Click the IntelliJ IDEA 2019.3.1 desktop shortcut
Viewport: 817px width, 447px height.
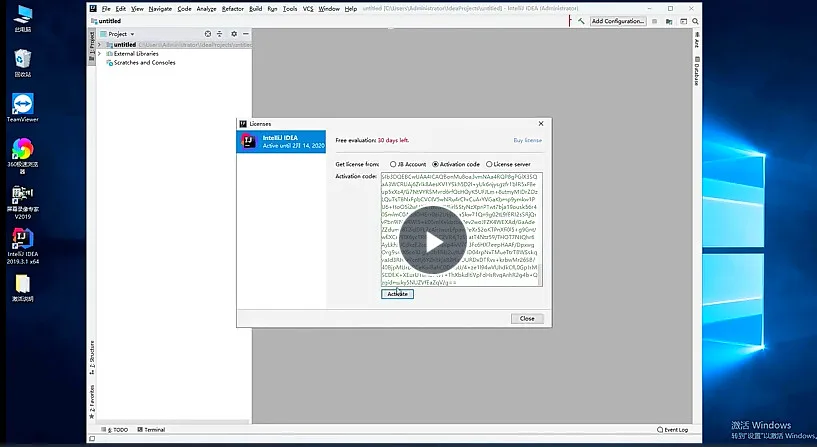pyautogui.click(x=22, y=247)
